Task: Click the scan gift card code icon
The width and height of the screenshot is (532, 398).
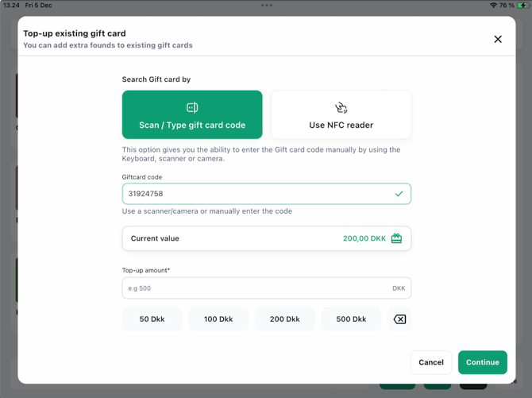Action: (x=192, y=107)
